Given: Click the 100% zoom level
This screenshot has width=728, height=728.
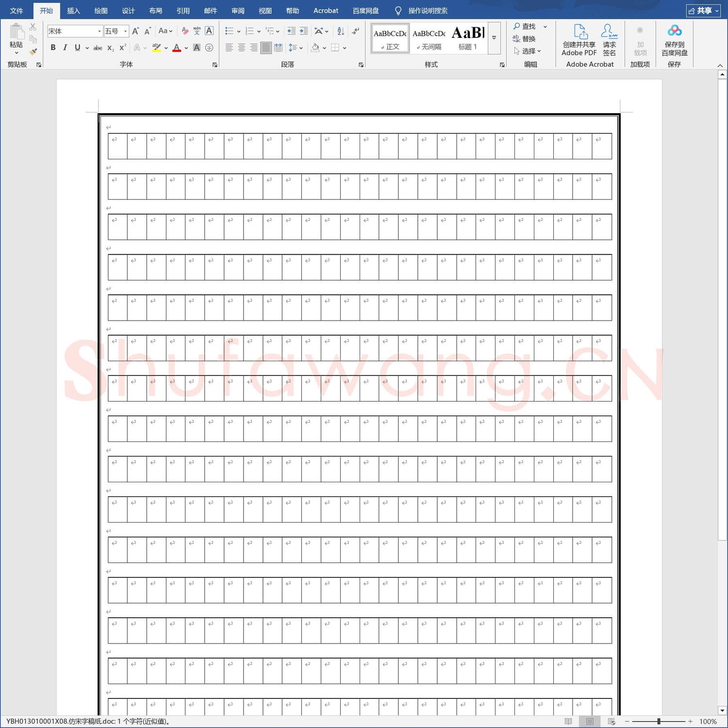Looking at the screenshot, I should (x=708, y=722).
